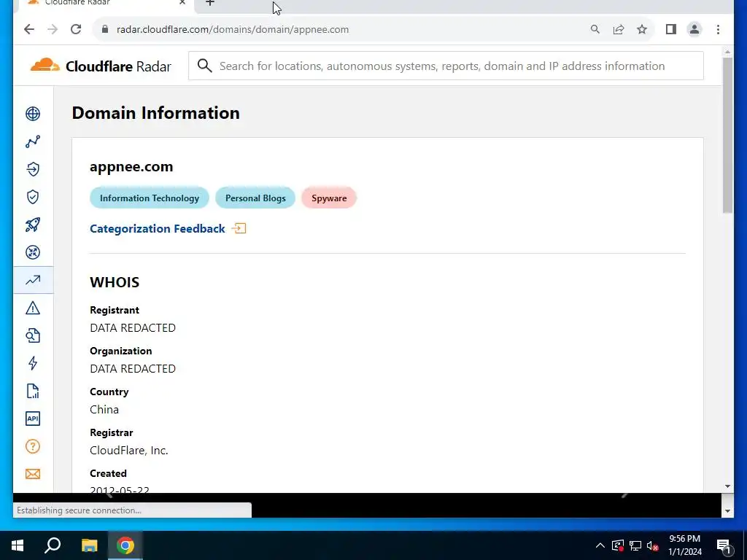Select the circular arrows sidebar icon
The image size is (747, 560).
click(33, 252)
